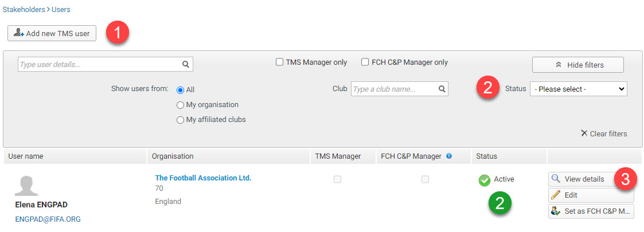The image size is (644, 232).
Task: Open the Users breadcrumb link
Action: click(61, 9)
